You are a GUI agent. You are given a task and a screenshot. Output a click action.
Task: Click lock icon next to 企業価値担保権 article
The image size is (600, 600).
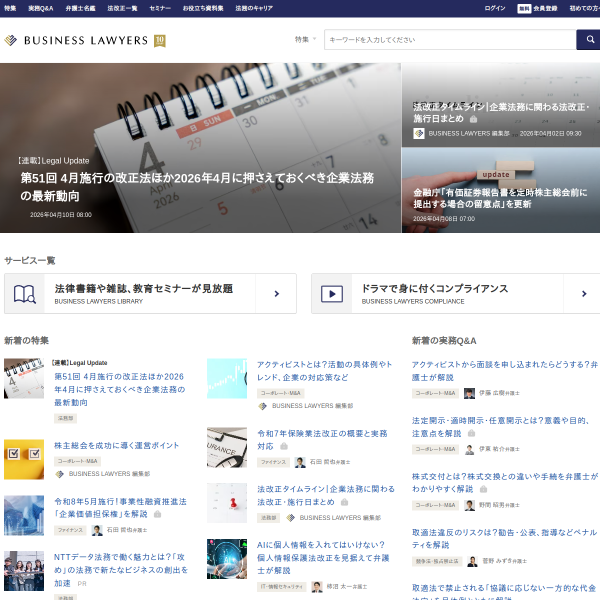[157, 514]
